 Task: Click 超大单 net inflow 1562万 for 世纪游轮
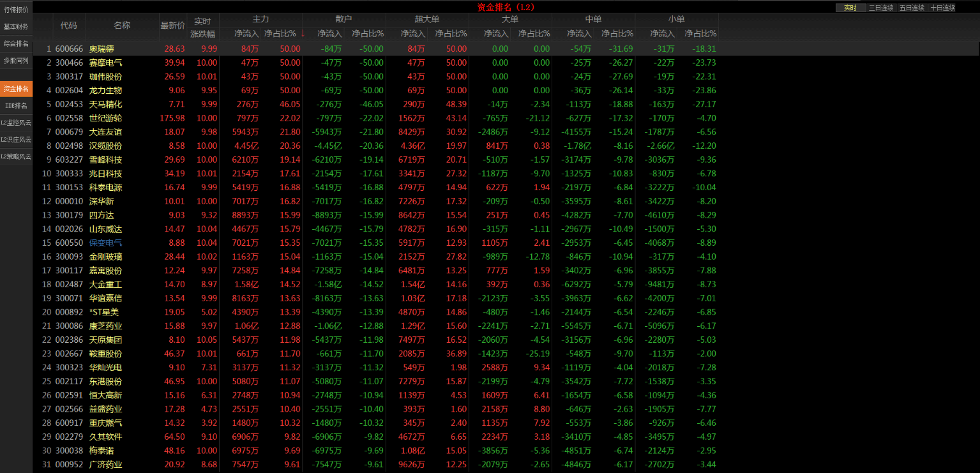[x=412, y=118]
